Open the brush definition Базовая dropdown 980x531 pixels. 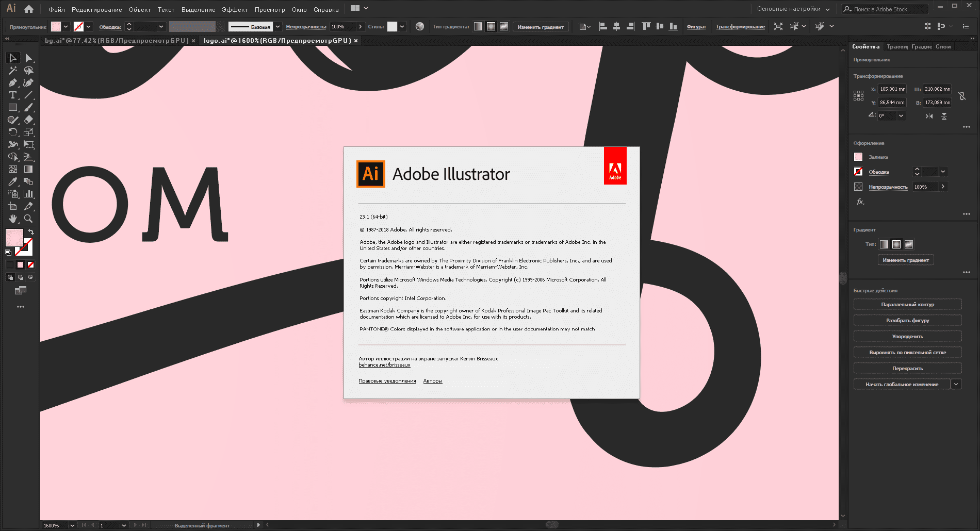(277, 26)
